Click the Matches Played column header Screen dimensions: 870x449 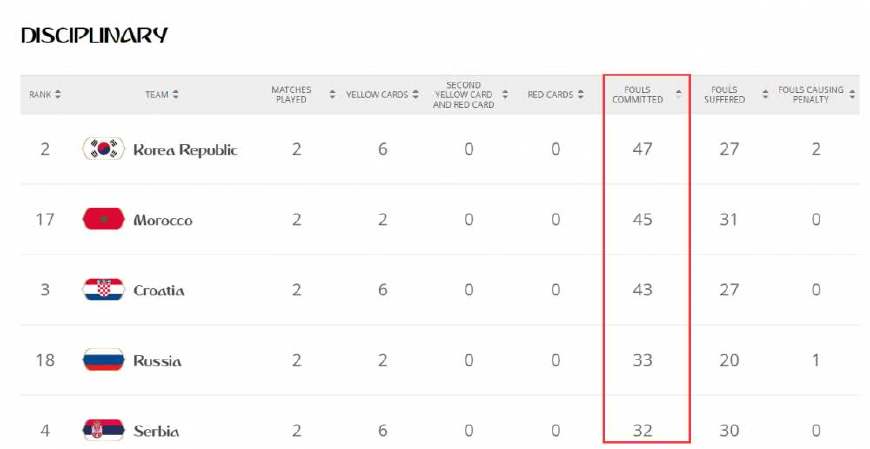coord(291,95)
